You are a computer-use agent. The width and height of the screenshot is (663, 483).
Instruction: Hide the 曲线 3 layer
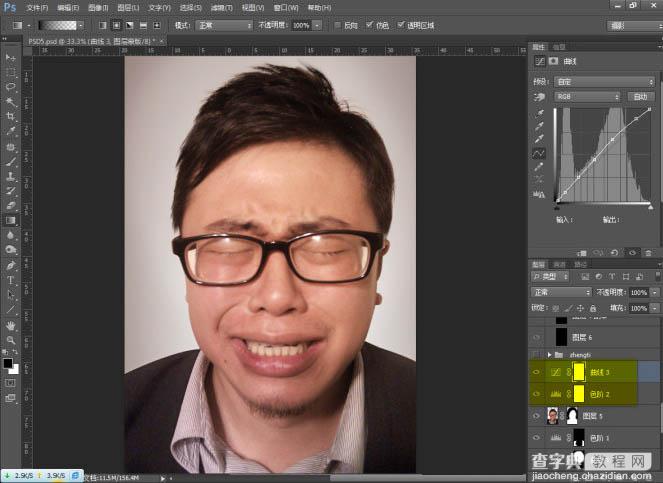click(537, 372)
